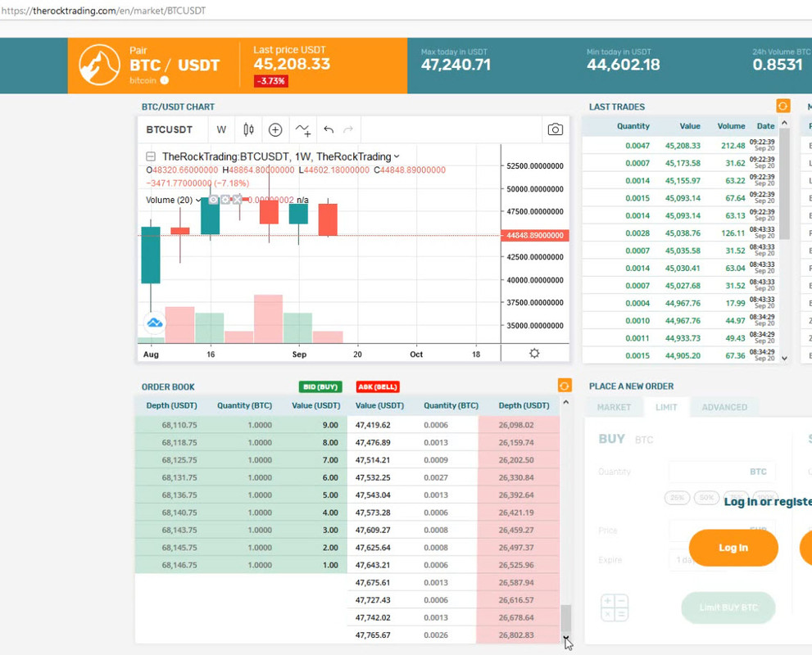Click Order Book scrollbar up arrow
This screenshot has height=655, width=812.
coord(566,402)
